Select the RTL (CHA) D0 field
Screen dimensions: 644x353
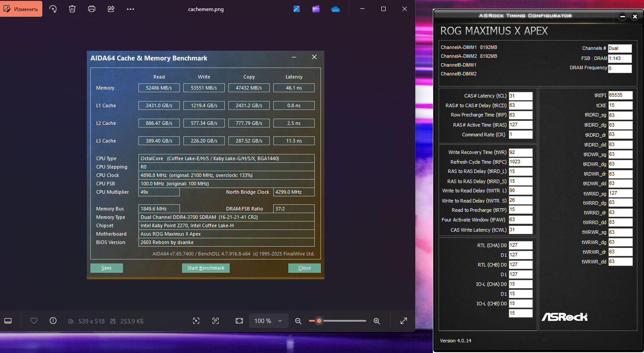coord(521,245)
